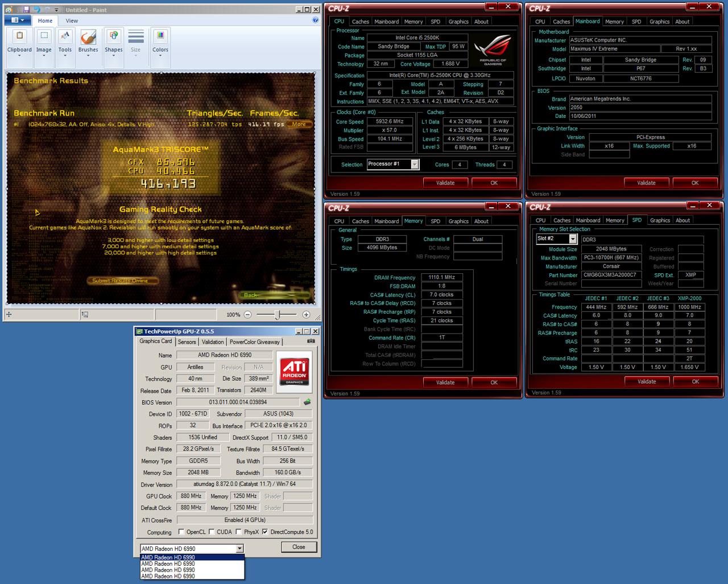728x584 pixels.
Task: Open the blue Paint file menu button
Action: coord(18,20)
